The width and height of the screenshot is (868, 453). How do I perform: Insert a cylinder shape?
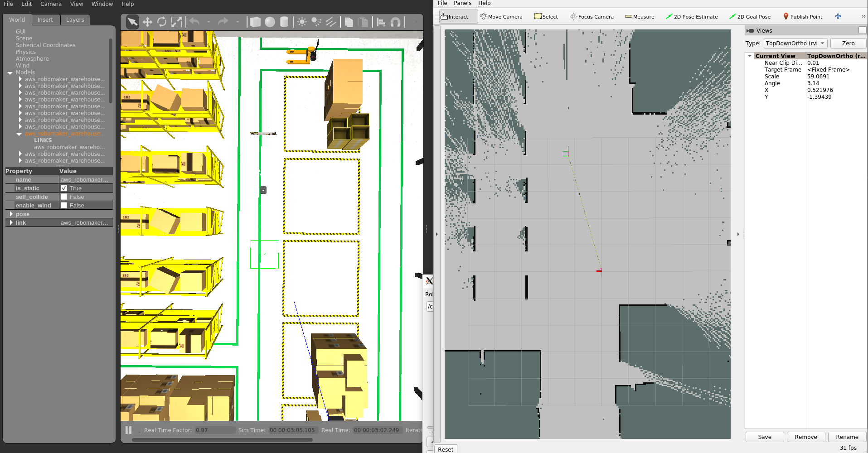(x=284, y=22)
